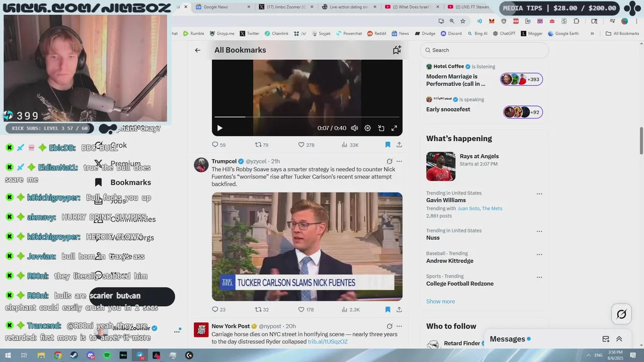The image size is (644, 362).
Task: Open more options for College Football Redzone
Action: (x=539, y=277)
